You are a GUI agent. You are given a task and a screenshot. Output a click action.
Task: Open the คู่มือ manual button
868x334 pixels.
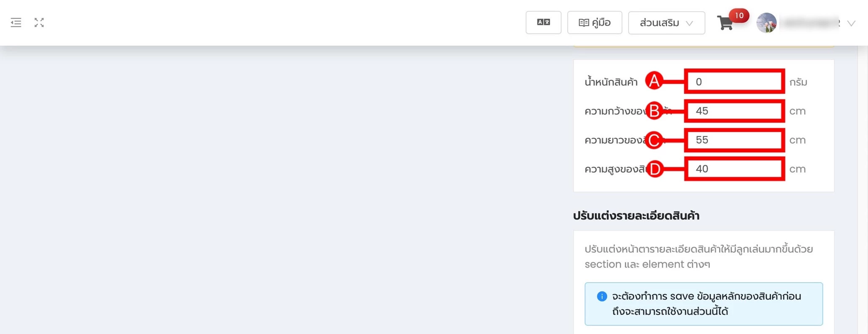pyautogui.click(x=595, y=22)
